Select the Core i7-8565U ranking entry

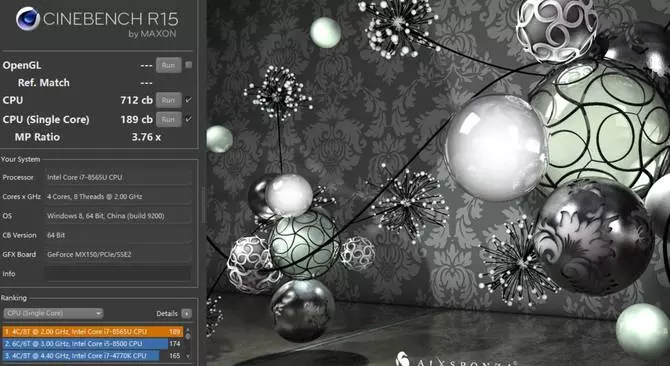click(x=93, y=332)
